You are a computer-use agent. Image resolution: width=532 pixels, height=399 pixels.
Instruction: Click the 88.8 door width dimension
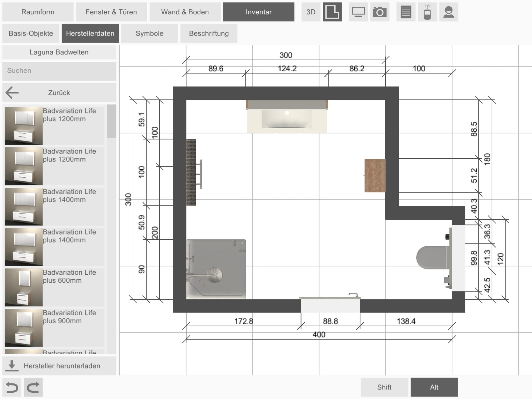coord(330,321)
